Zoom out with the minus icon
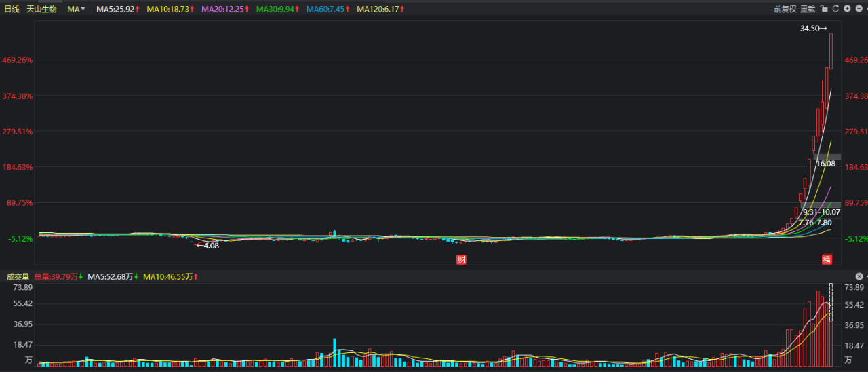868x372 pixels. click(x=859, y=9)
